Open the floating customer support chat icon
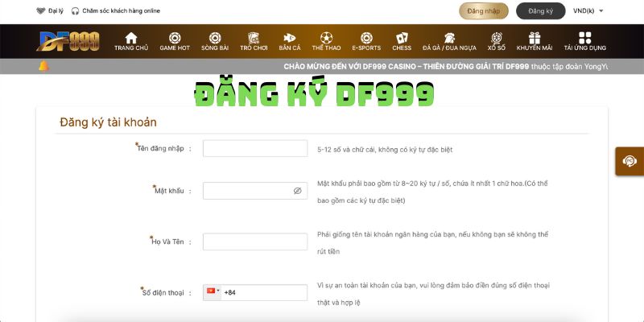Viewport: 644px width, 322px height. tap(630, 161)
